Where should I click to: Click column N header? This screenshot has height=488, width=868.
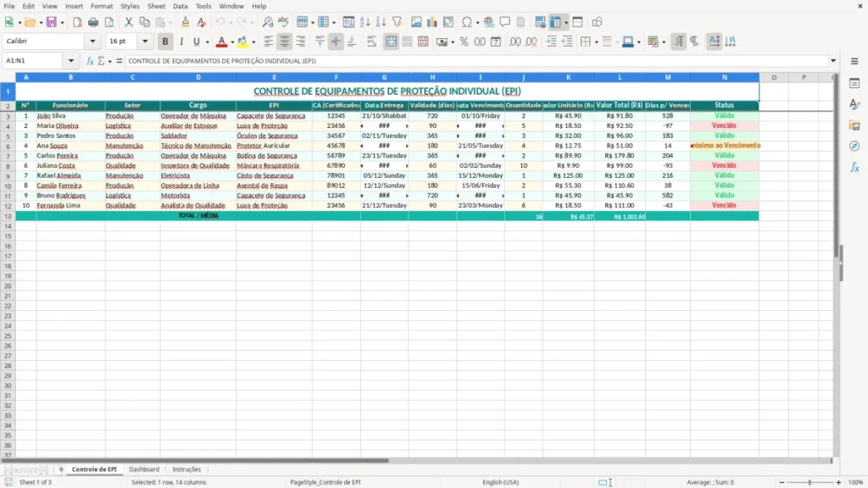pos(724,77)
